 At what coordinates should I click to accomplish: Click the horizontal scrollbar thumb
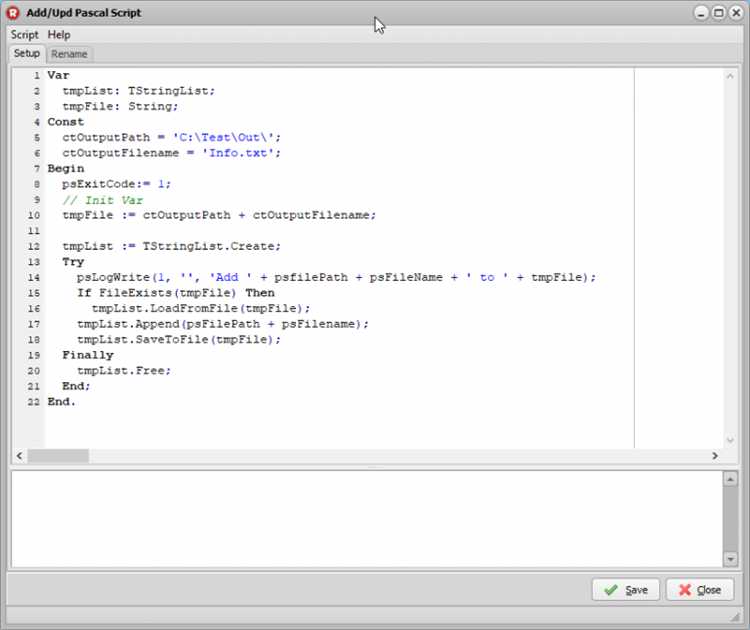58,456
